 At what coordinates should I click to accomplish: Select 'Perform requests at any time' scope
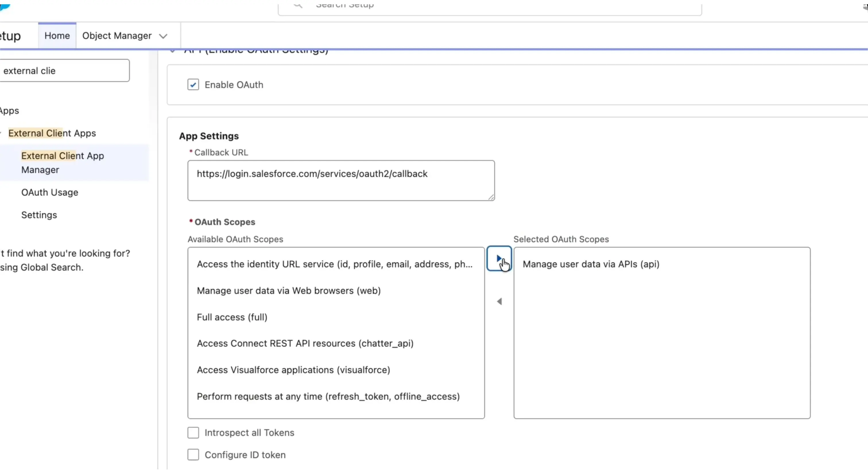click(336, 397)
